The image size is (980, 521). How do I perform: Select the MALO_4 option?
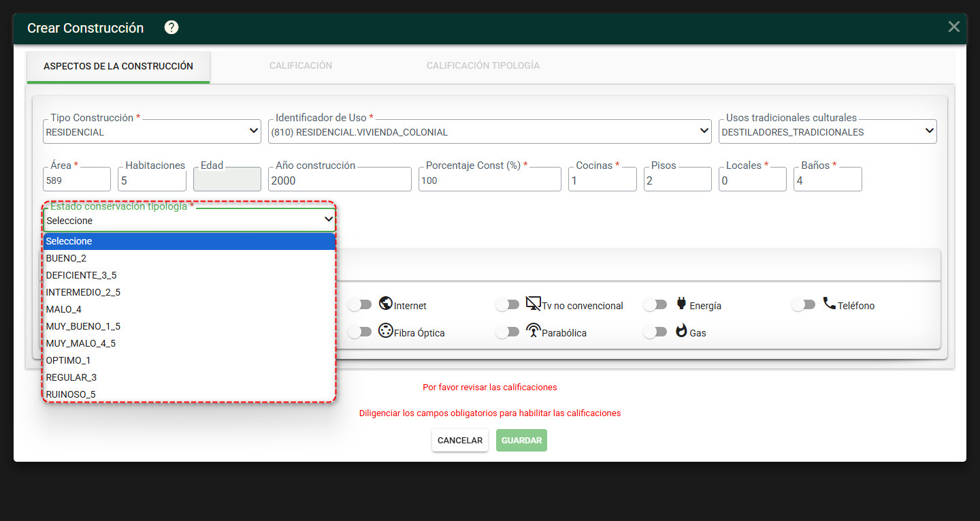190,309
